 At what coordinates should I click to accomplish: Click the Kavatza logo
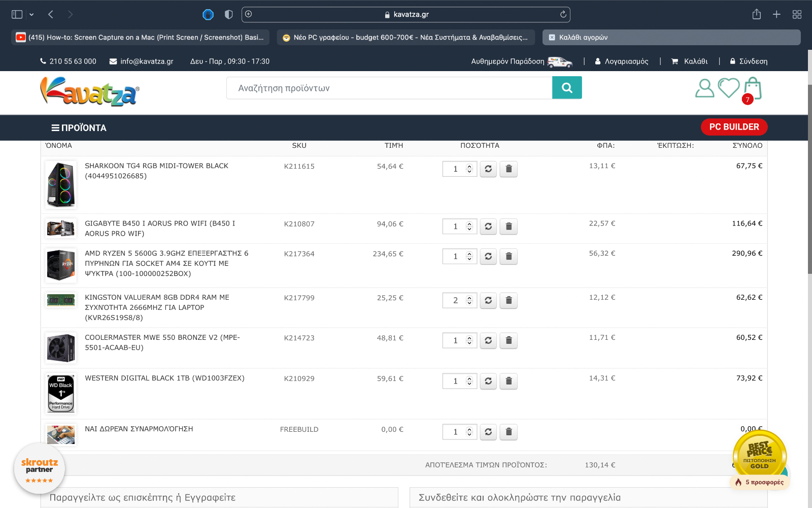click(90, 91)
